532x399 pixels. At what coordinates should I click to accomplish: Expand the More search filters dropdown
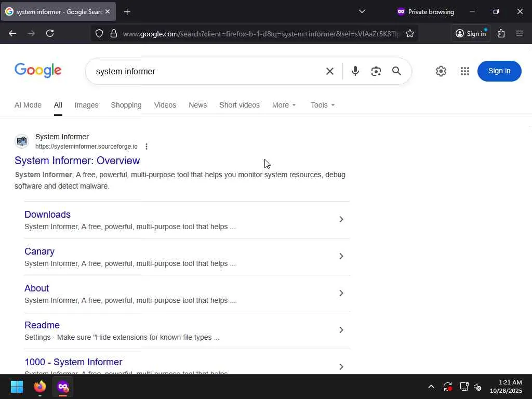(x=284, y=105)
